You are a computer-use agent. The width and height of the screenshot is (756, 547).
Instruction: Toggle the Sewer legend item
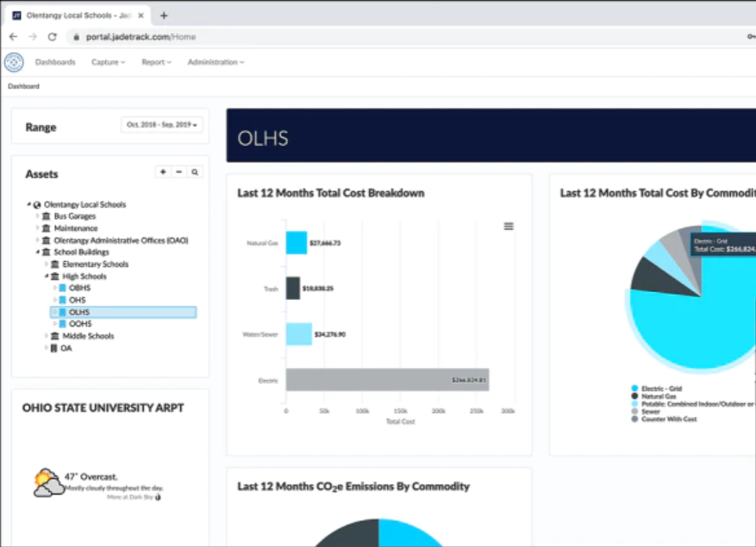(646, 412)
